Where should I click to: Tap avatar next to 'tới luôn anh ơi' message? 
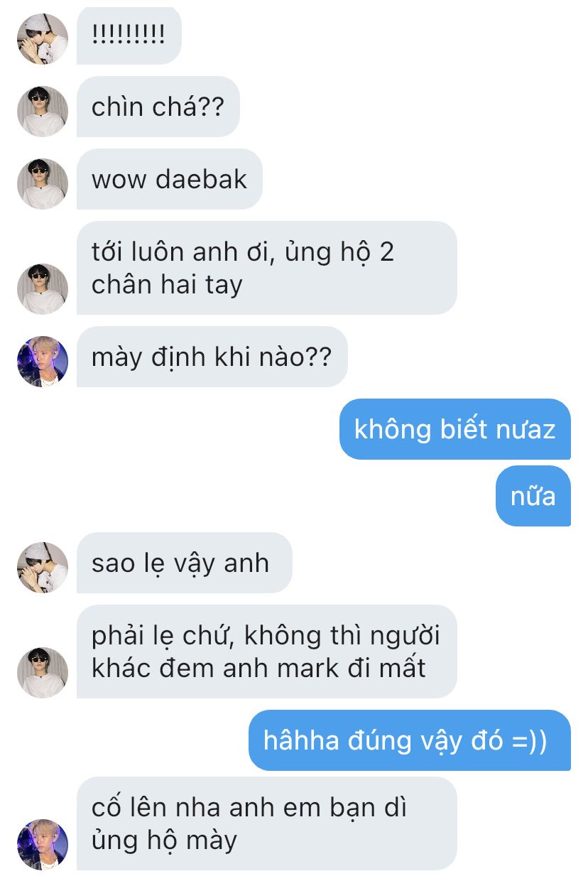click(x=43, y=288)
